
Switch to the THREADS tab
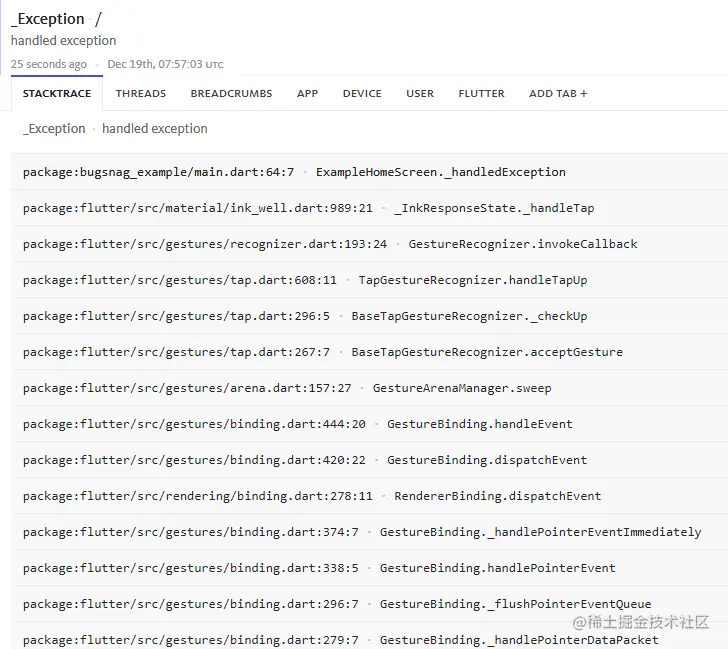pyautogui.click(x=141, y=93)
